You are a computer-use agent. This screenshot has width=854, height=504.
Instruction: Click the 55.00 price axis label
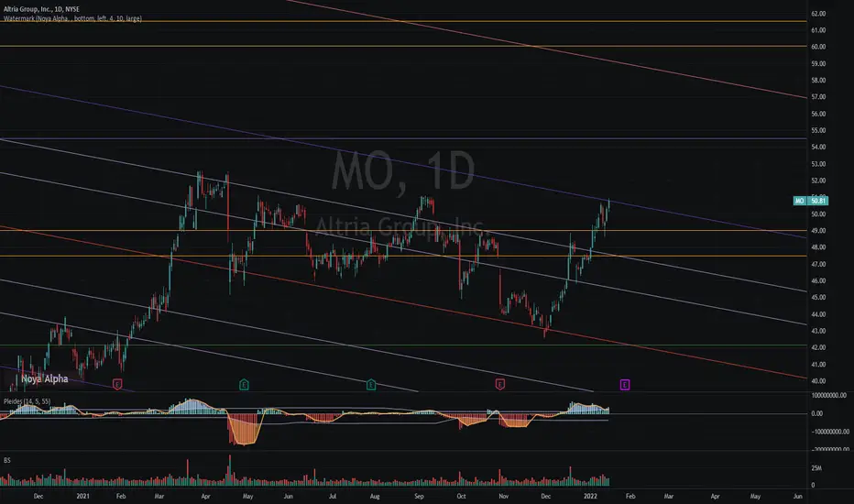tap(818, 131)
